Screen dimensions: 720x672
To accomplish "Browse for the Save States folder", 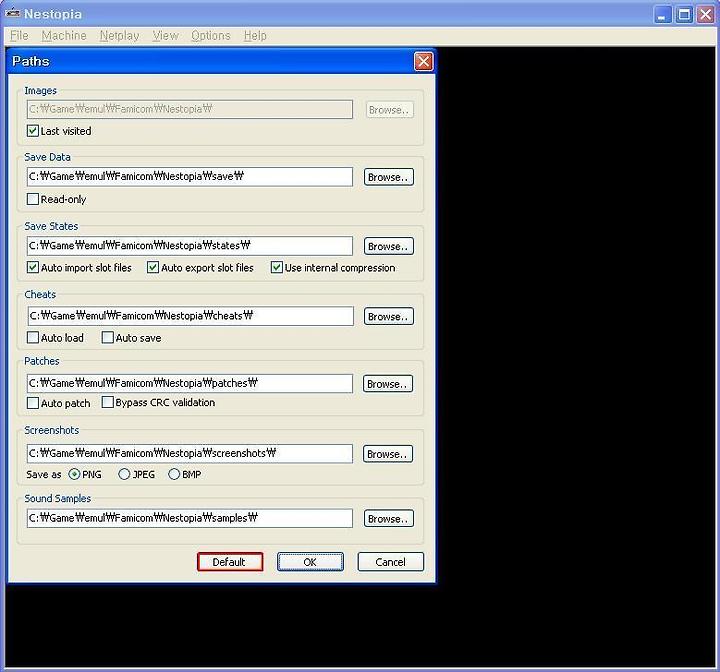I will [x=388, y=246].
